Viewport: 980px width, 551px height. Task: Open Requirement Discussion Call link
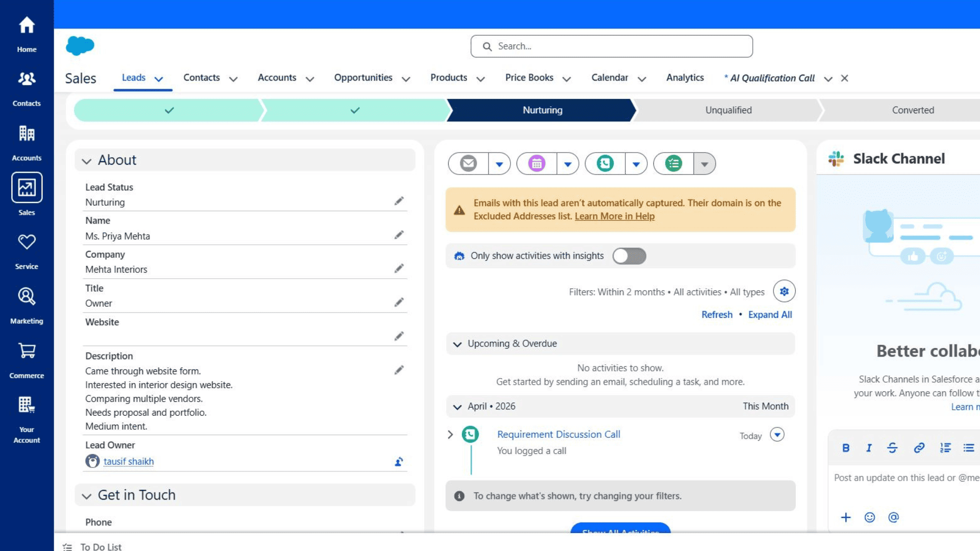558,434
